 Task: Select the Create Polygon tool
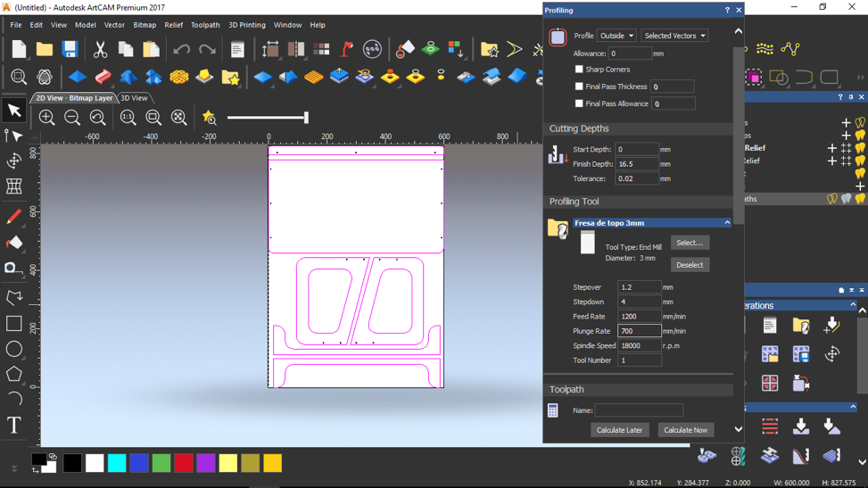[x=14, y=374]
